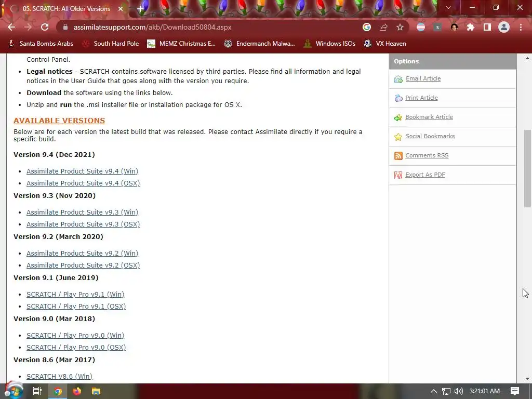Click the scrollbar down arrow
Viewport: 532px width, 399px height.
[527, 379]
